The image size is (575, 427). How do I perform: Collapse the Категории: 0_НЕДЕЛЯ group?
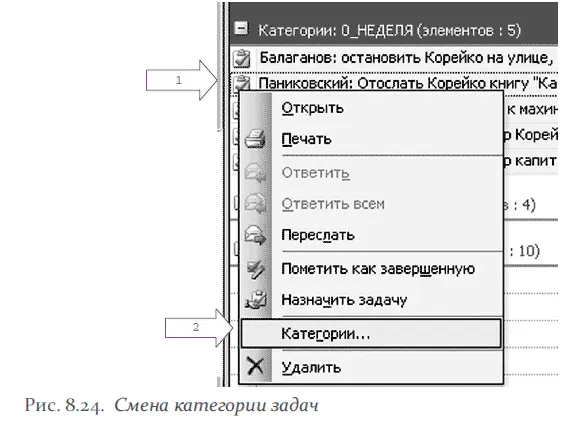click(241, 28)
